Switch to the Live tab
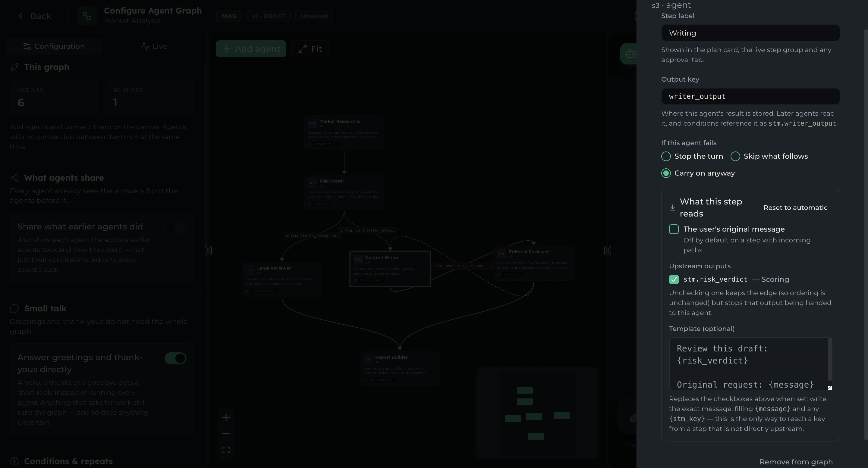 pyautogui.click(x=154, y=46)
